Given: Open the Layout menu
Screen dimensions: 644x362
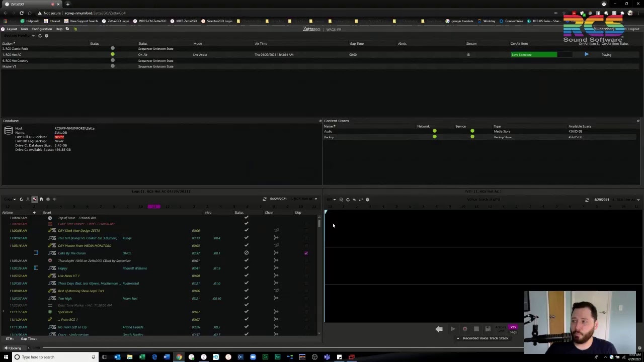Looking at the screenshot, I should (12, 29).
